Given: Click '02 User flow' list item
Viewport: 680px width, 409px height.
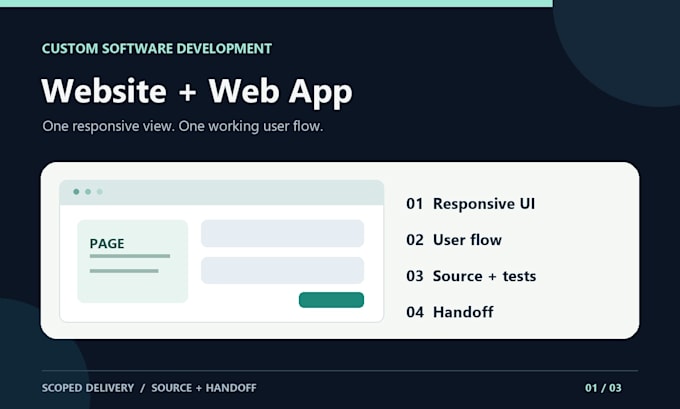Looking at the screenshot, I should [x=454, y=240].
